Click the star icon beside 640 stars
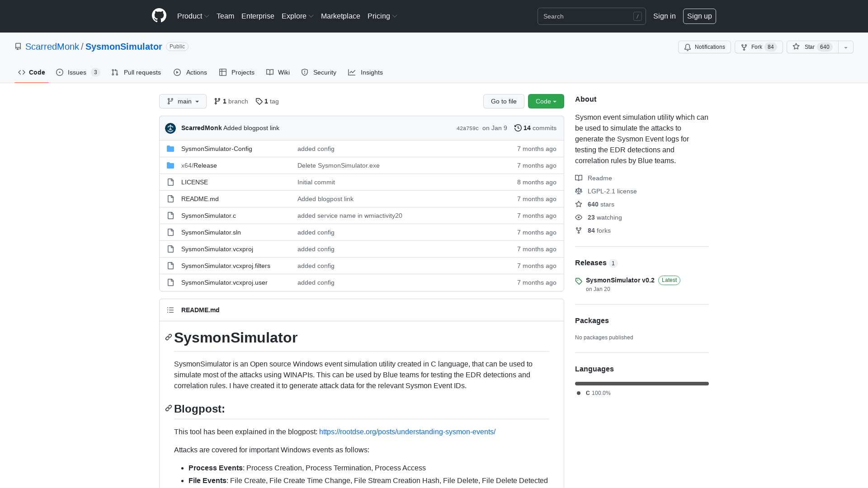 579,204
